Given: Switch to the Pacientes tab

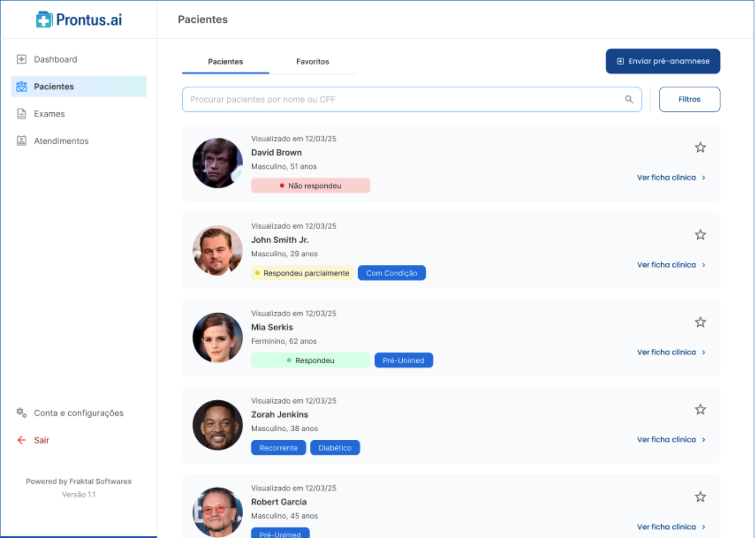Looking at the screenshot, I should coord(226,61).
